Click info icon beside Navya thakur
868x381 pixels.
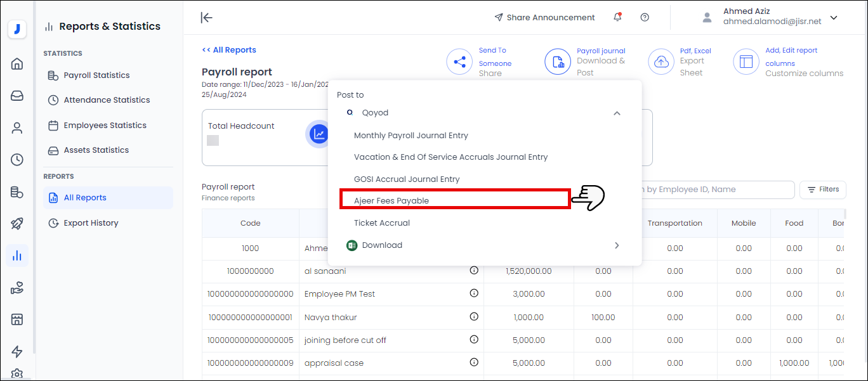point(474,316)
